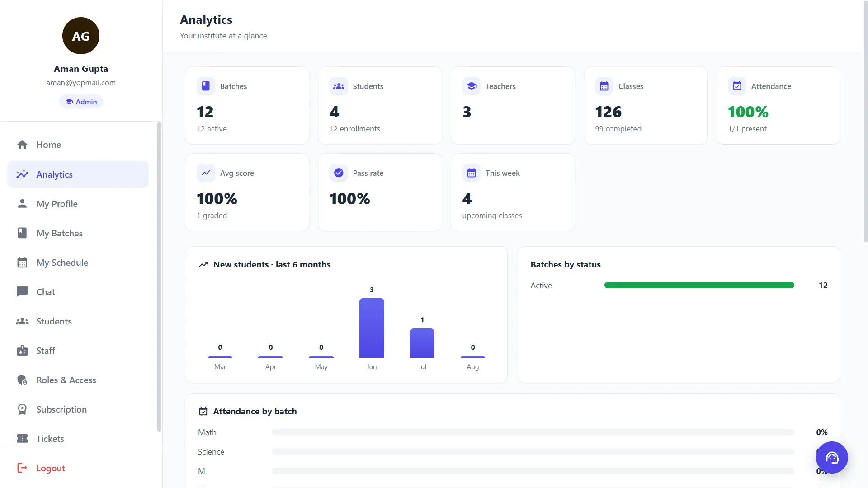Screen dimensions: 868x488
Task: Click the Jun bar in new students chart
Action: coord(372,328)
